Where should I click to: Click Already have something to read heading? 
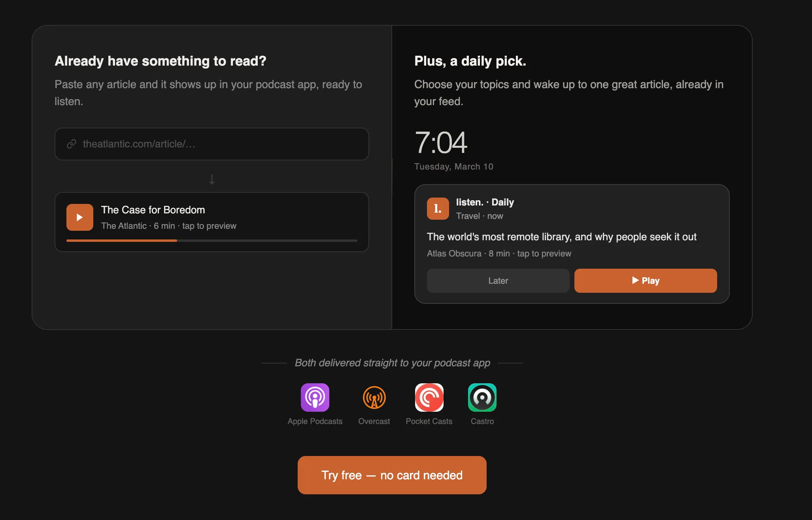161,61
